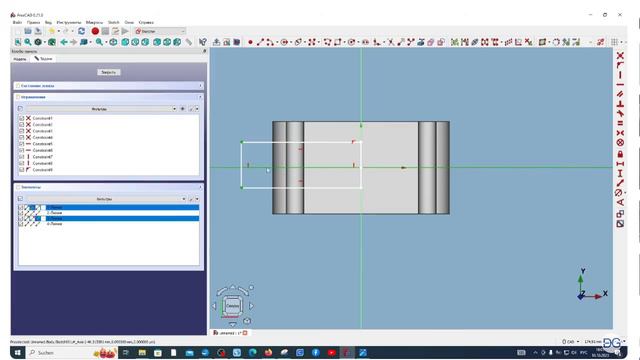This screenshot has width=640, height=360.
Task: Open the elements filter dropdown arrow
Action: point(183,199)
